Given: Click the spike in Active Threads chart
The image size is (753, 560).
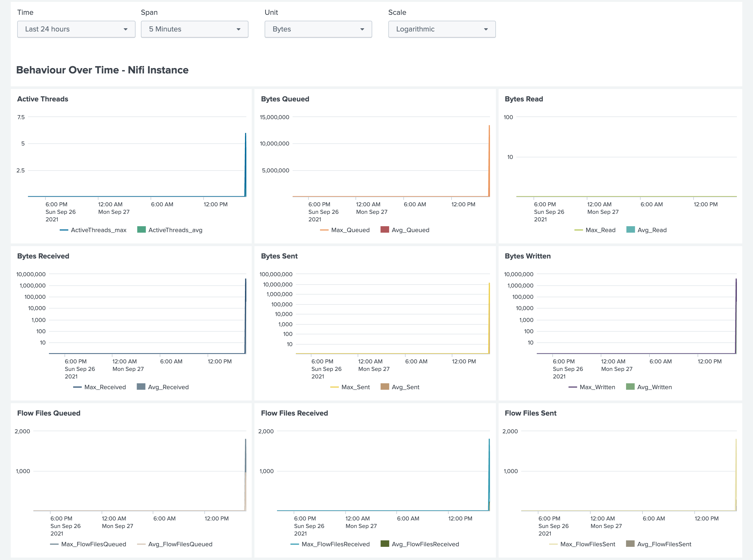Looking at the screenshot, I should (245, 165).
